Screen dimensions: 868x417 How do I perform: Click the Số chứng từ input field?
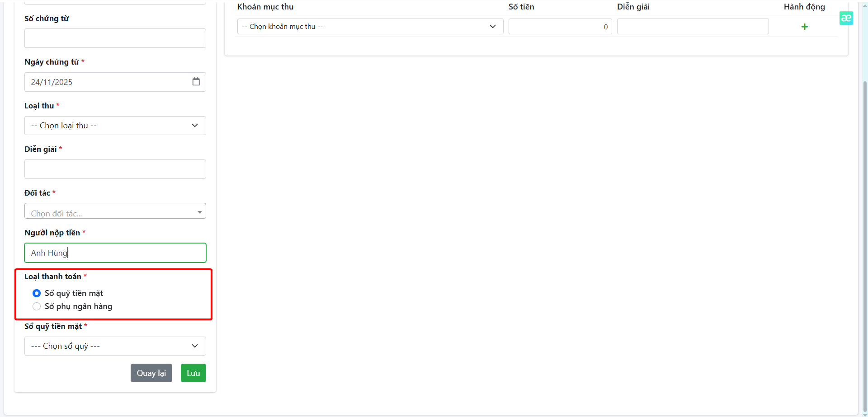pyautogui.click(x=115, y=38)
